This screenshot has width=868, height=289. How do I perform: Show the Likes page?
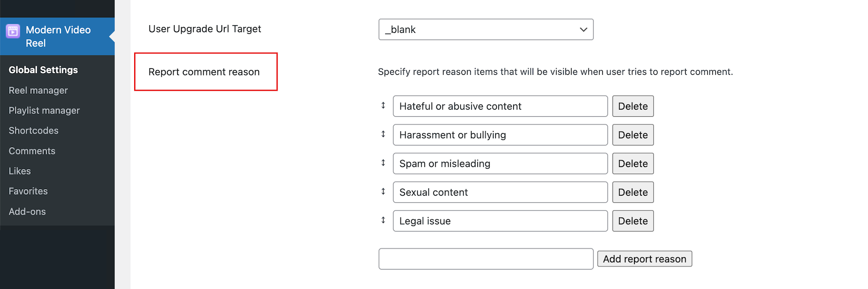19,171
